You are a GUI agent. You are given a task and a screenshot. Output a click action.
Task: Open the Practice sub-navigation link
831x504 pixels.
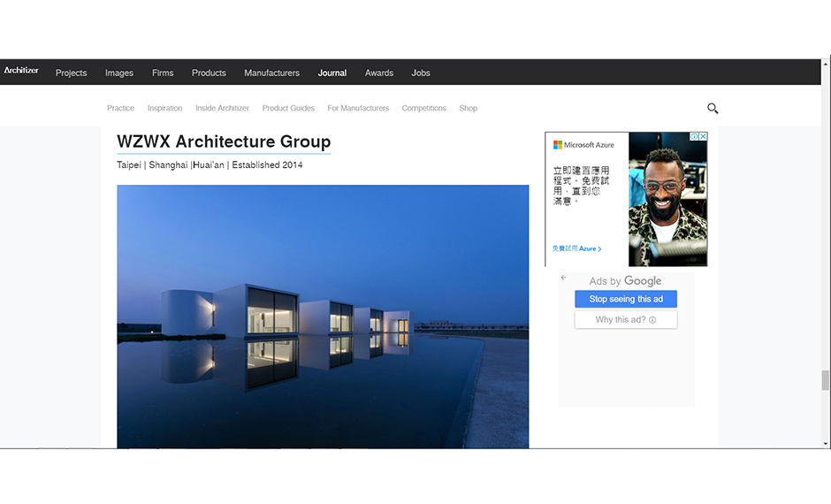point(121,108)
